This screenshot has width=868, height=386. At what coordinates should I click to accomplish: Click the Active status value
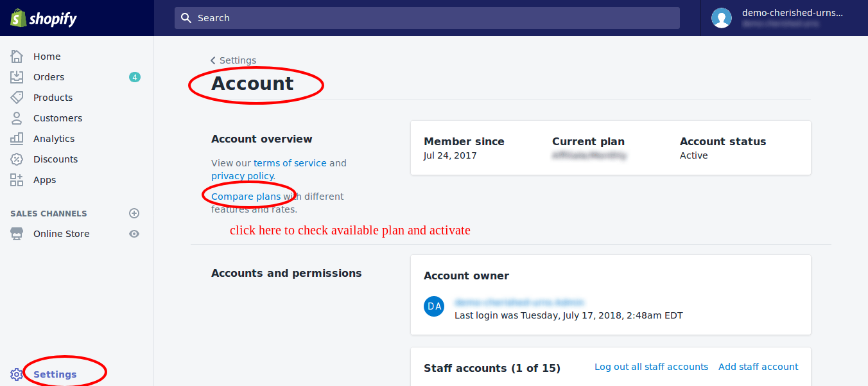(x=694, y=155)
